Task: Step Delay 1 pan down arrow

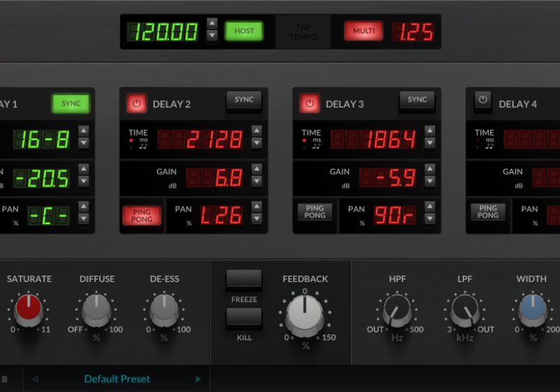Action: click(x=83, y=218)
